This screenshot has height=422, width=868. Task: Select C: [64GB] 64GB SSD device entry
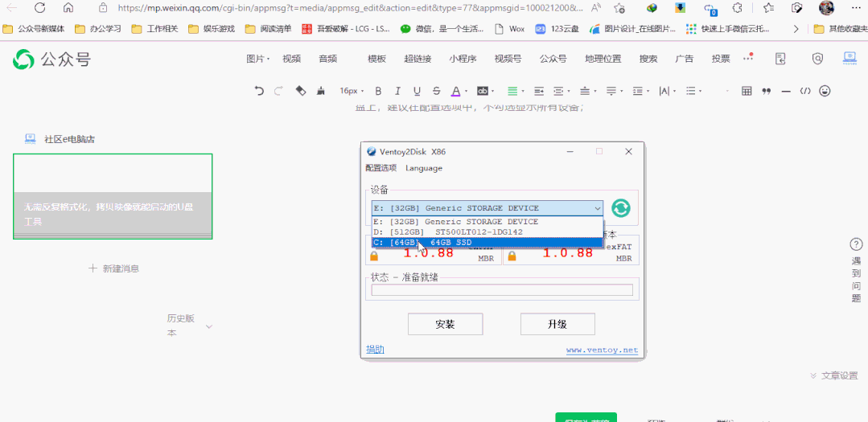coord(487,242)
